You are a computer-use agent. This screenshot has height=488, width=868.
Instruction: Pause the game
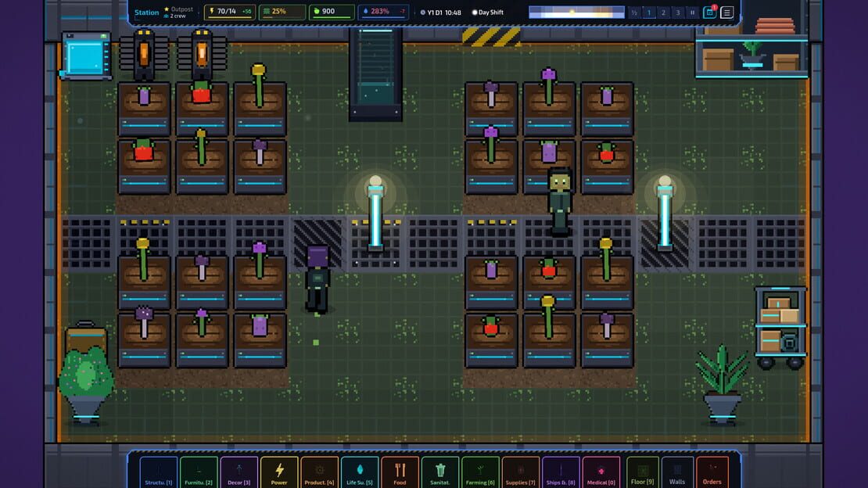click(x=692, y=13)
